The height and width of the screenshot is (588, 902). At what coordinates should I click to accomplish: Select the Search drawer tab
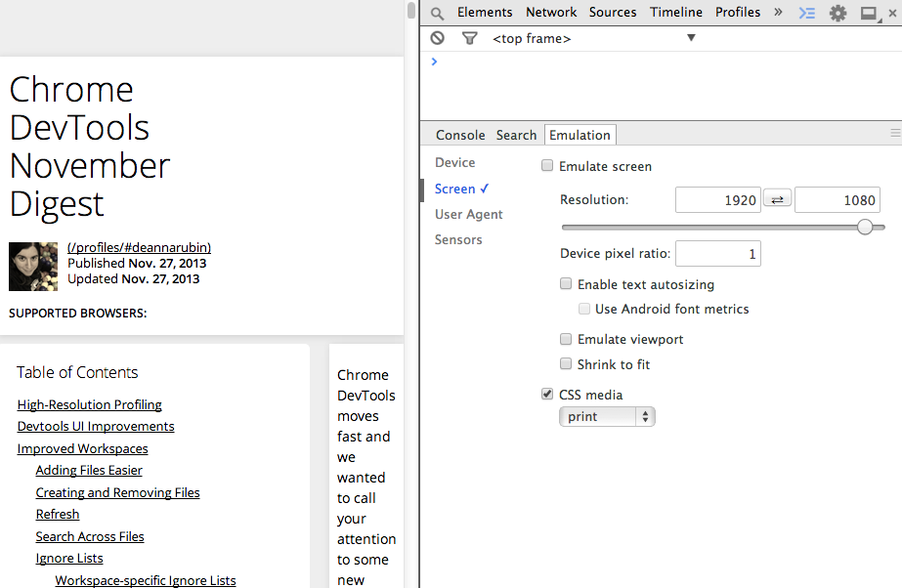tap(516, 135)
